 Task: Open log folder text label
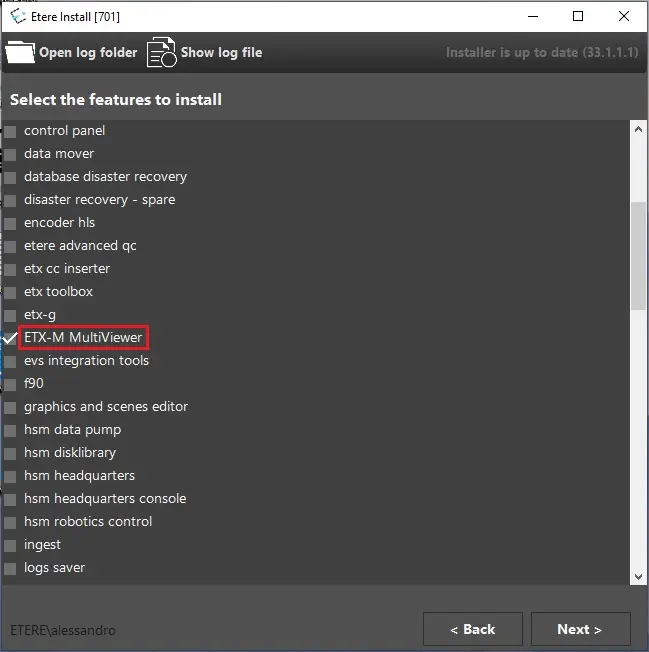click(88, 53)
